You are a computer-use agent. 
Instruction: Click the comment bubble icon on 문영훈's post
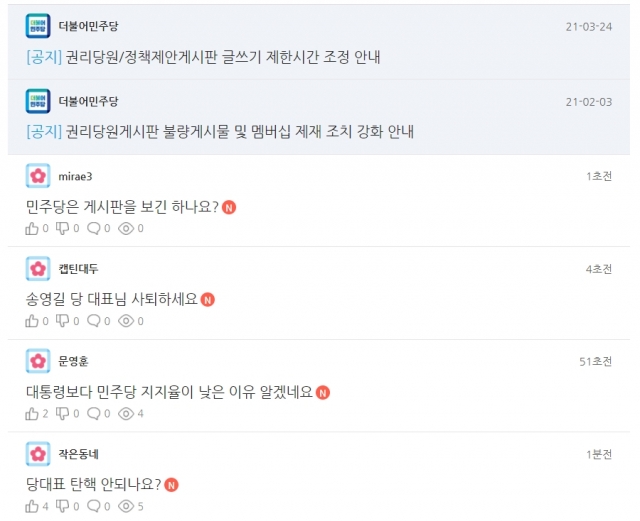point(93,414)
